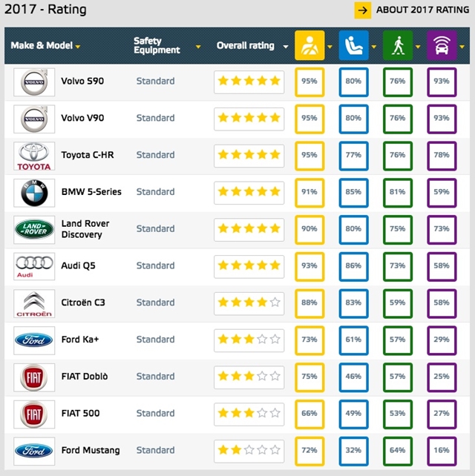Select the Ford Mustang model name
The height and width of the screenshot is (476, 475).
click(x=91, y=450)
